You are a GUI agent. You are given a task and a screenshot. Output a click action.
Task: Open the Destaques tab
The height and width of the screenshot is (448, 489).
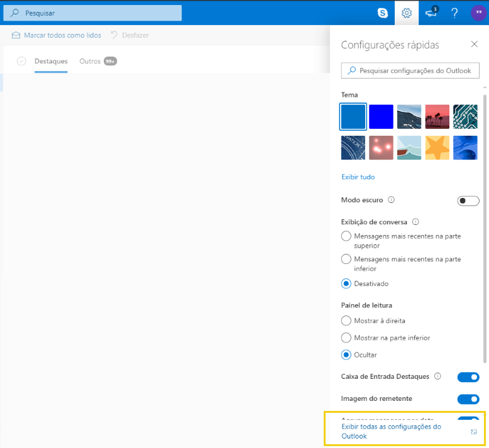51,61
